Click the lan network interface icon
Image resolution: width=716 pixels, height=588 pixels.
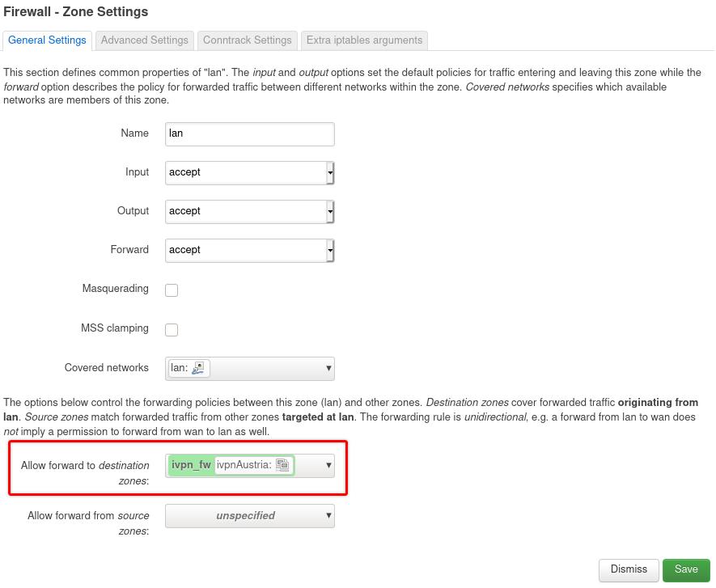(x=199, y=368)
